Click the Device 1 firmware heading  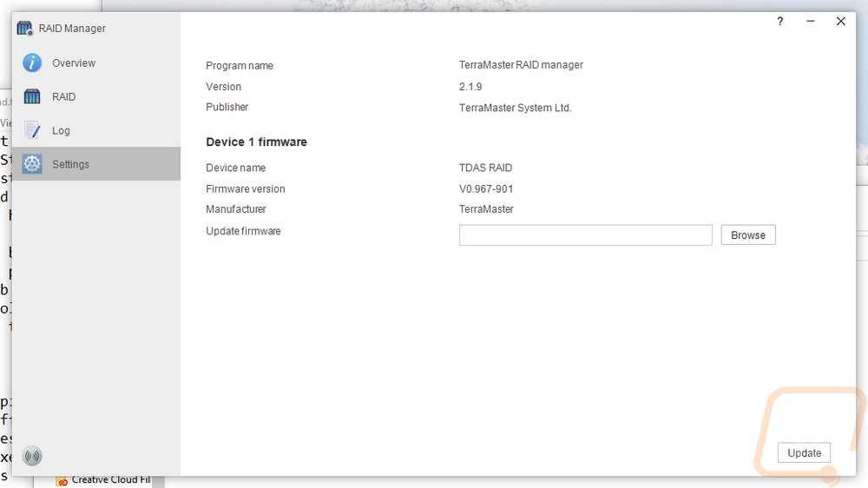(x=256, y=142)
